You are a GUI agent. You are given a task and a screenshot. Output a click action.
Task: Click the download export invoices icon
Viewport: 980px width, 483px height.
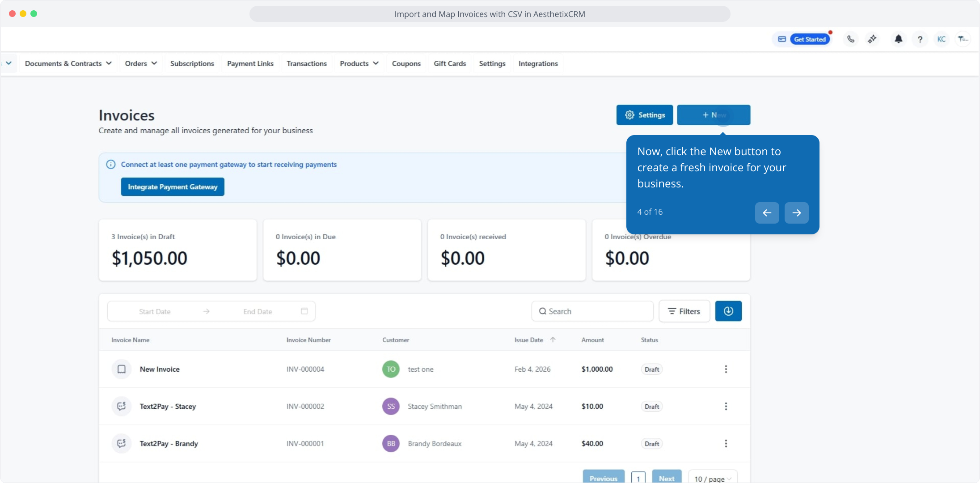(x=728, y=311)
